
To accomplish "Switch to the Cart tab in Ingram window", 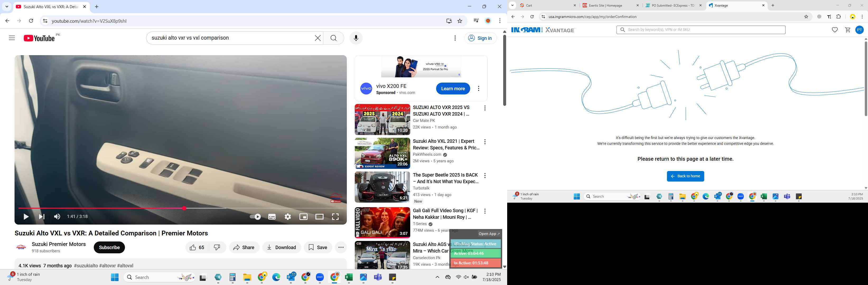I will 548,5.
